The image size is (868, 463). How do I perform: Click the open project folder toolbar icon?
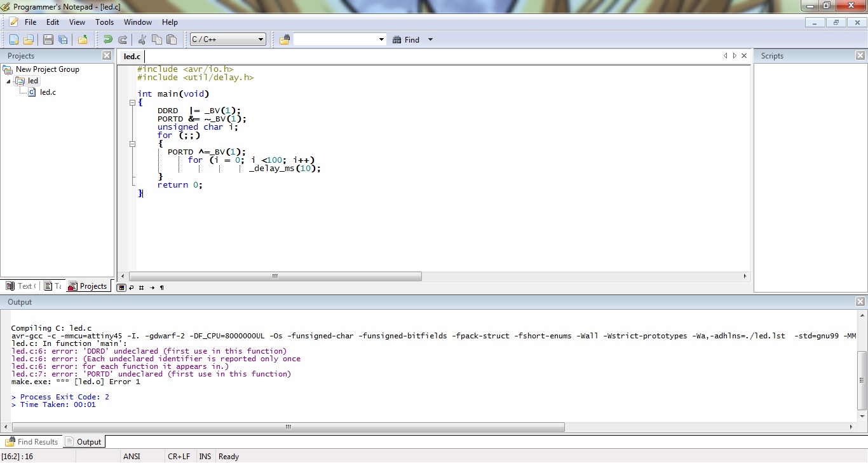pyautogui.click(x=83, y=39)
